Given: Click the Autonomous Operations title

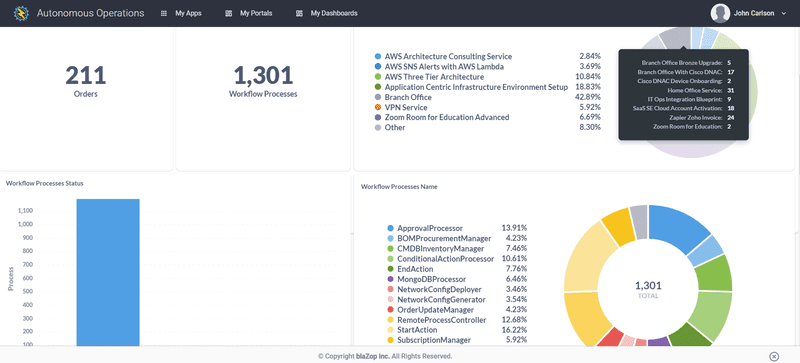Looking at the screenshot, I should 90,14.
